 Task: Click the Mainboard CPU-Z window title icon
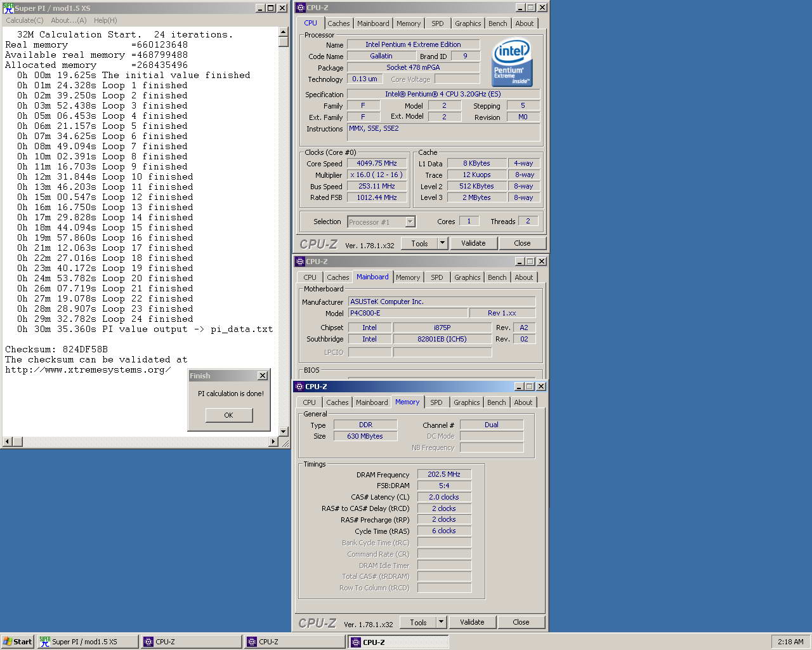[300, 261]
